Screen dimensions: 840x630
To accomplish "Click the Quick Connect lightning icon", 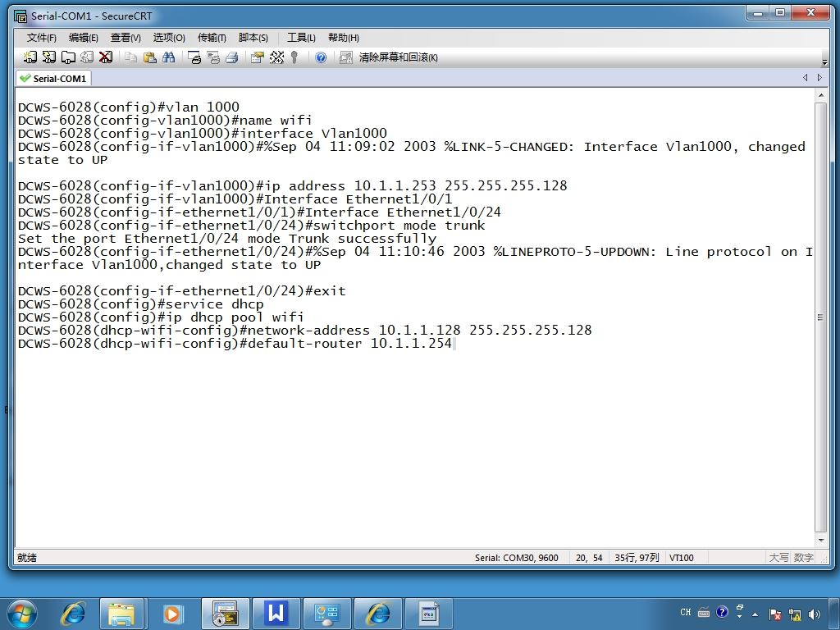I will 48,57.
